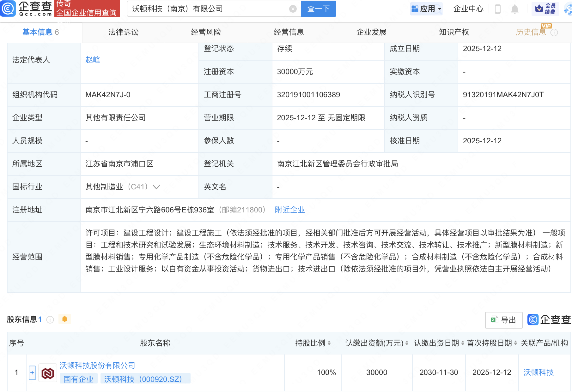
Task: Open 沃顿科技股份有限公司 shareholder page
Action: click(x=97, y=365)
